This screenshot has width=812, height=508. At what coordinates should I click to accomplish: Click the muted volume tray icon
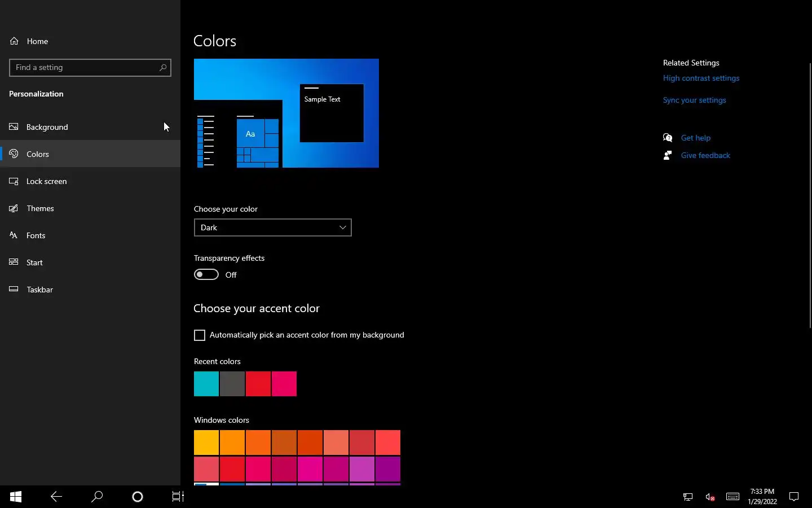pyautogui.click(x=710, y=497)
